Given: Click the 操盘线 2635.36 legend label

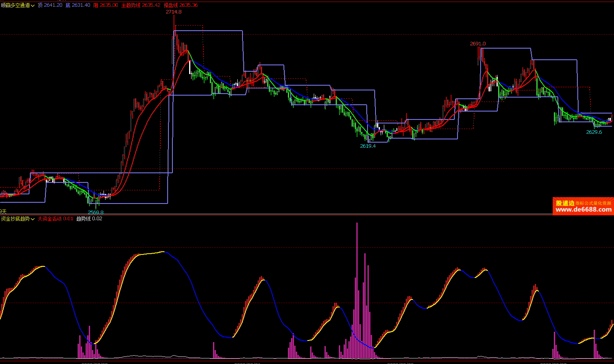Looking at the screenshot, I should (180, 5).
